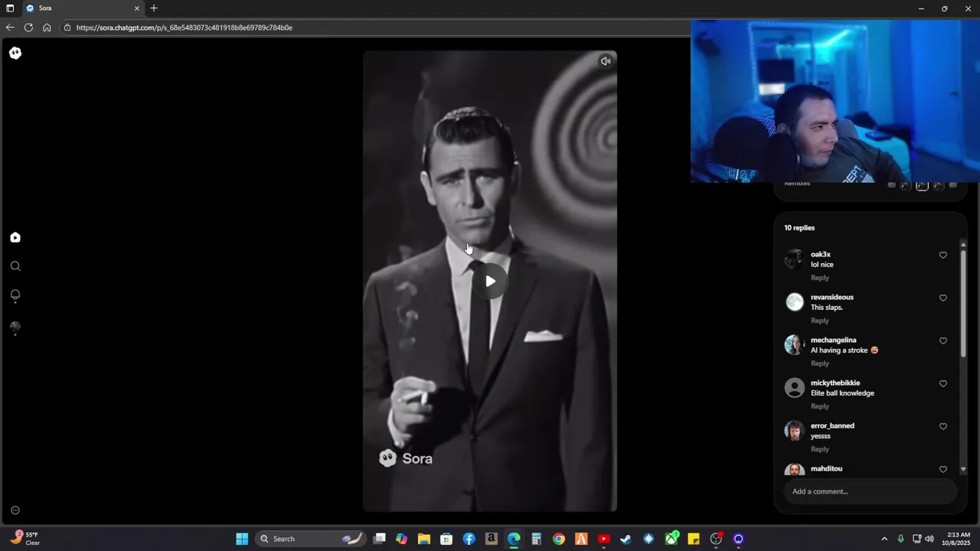This screenshot has height=551, width=980.
Task: Open error_banned's avatar
Action: (x=795, y=431)
